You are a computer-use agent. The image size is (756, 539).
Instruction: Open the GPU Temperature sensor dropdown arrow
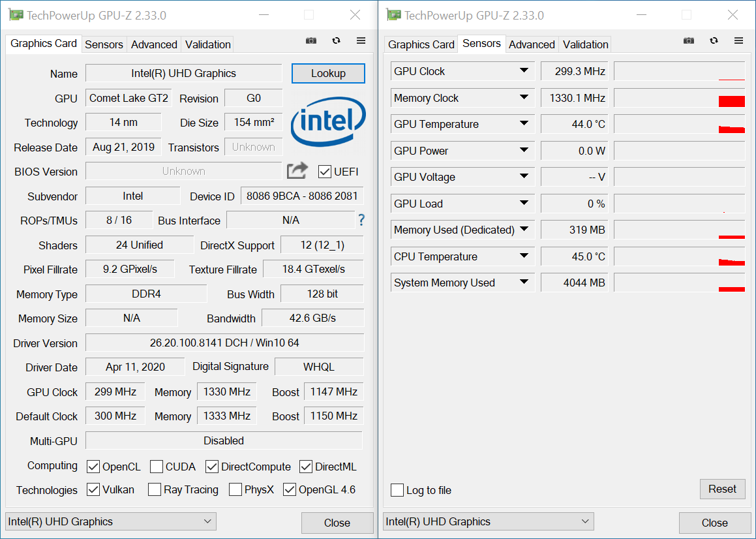click(524, 124)
